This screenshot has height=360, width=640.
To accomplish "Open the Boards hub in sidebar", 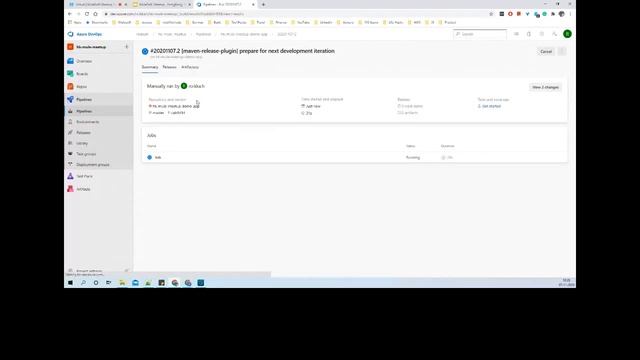I will (82, 74).
